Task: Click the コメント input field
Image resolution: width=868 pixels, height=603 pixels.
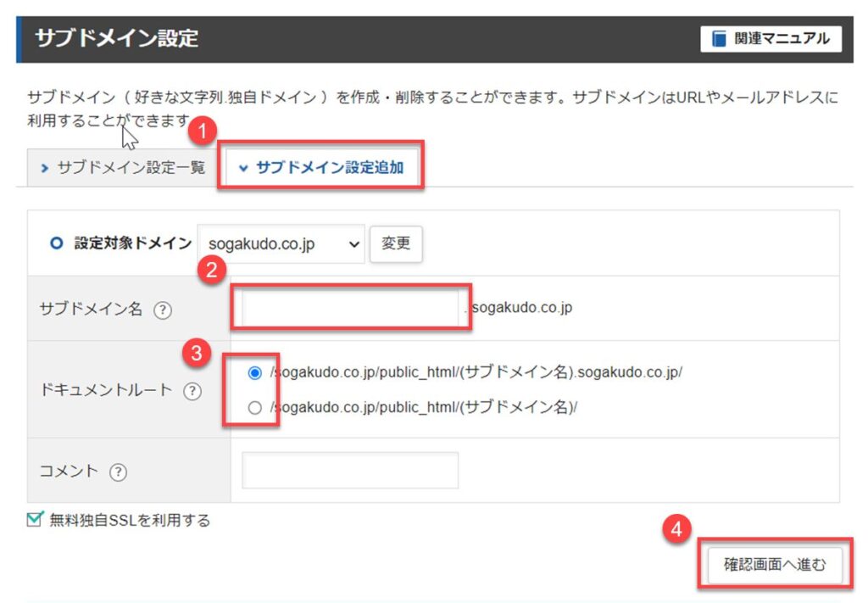Action: coord(350,470)
